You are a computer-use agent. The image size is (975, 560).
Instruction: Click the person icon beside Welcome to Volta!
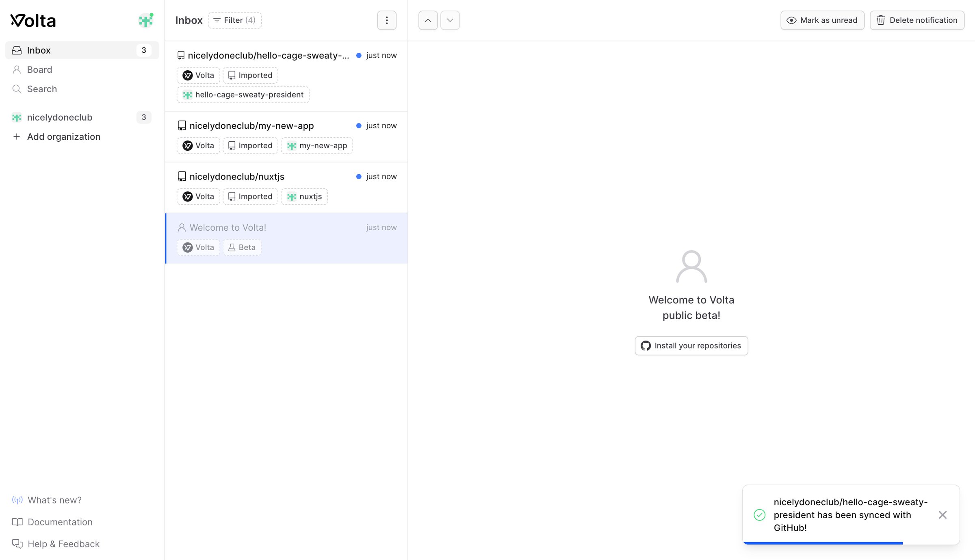(182, 228)
